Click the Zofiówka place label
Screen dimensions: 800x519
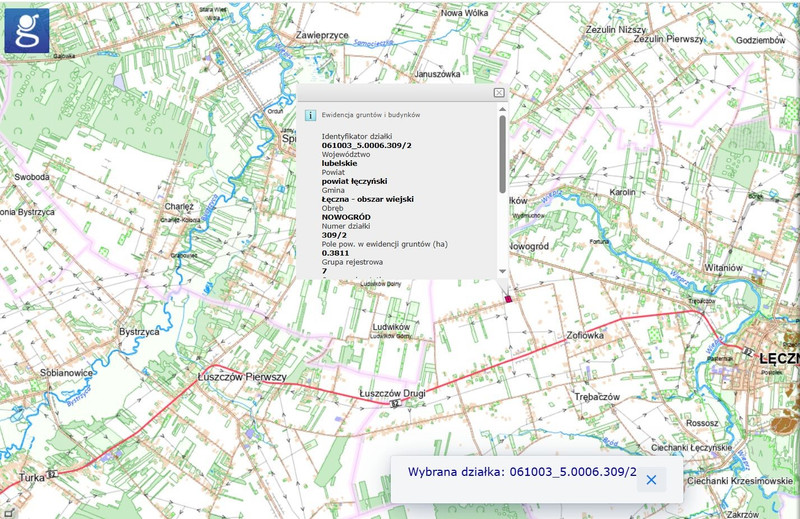point(585,336)
